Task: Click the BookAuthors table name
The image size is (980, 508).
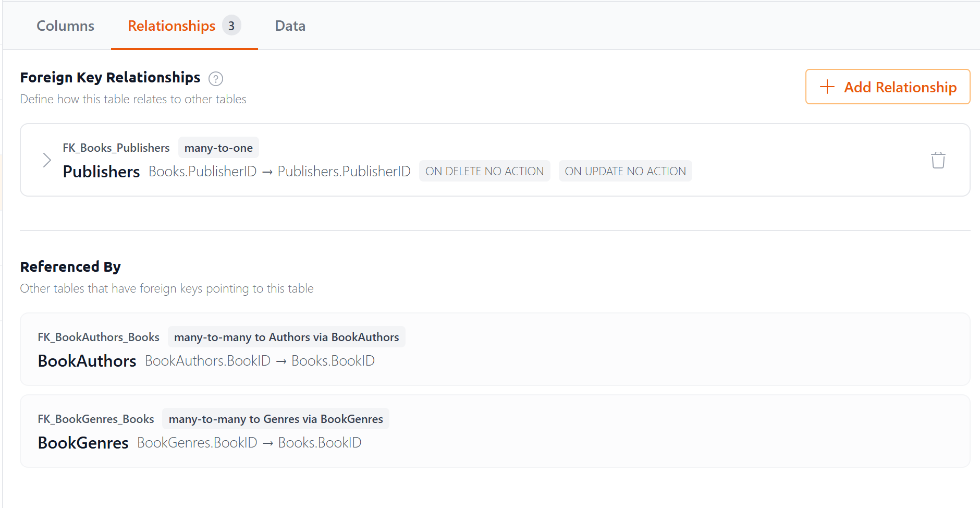Action: [x=87, y=360]
